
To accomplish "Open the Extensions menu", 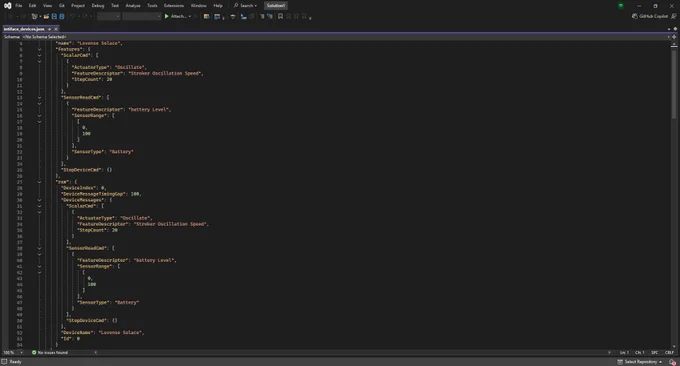I will pyautogui.click(x=174, y=6).
